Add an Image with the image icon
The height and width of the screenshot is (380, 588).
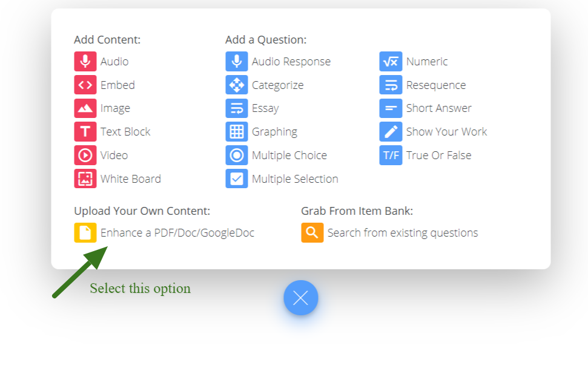[85, 108]
